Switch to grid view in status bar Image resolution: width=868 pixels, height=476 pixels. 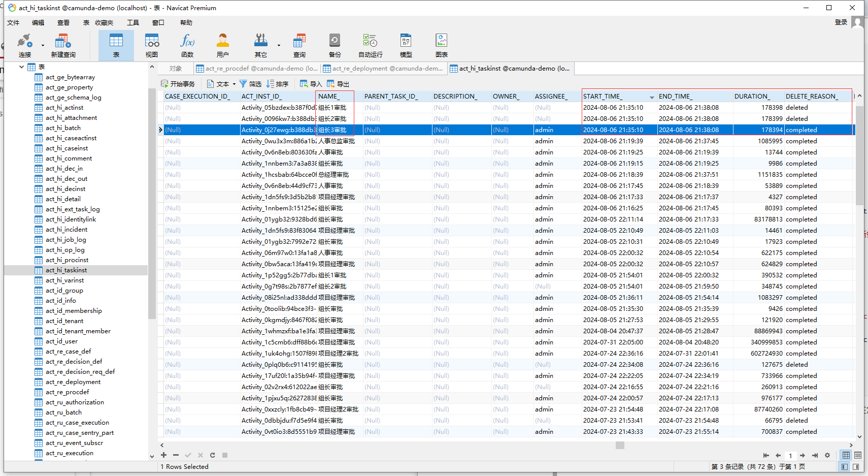846,455
